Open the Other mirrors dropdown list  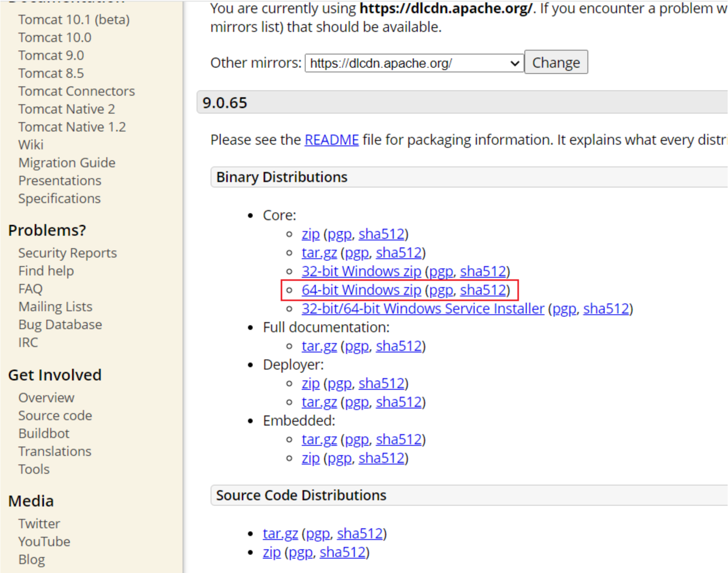point(414,63)
